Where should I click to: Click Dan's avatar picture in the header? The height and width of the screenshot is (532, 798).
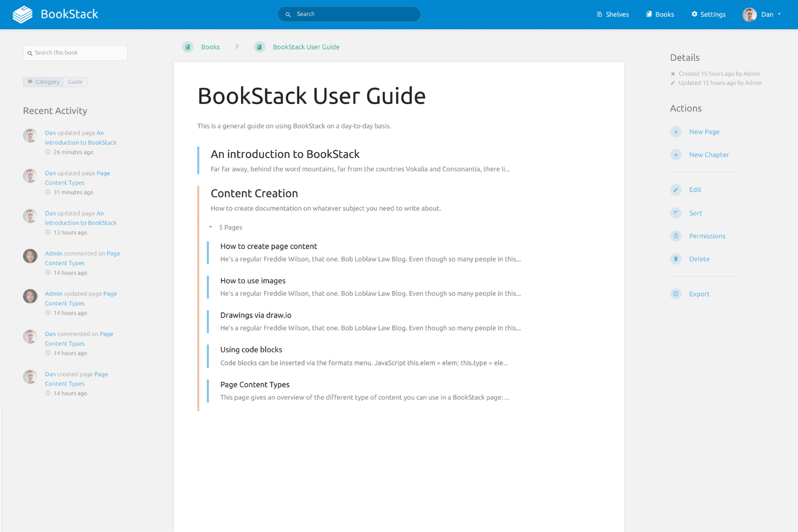click(x=749, y=15)
